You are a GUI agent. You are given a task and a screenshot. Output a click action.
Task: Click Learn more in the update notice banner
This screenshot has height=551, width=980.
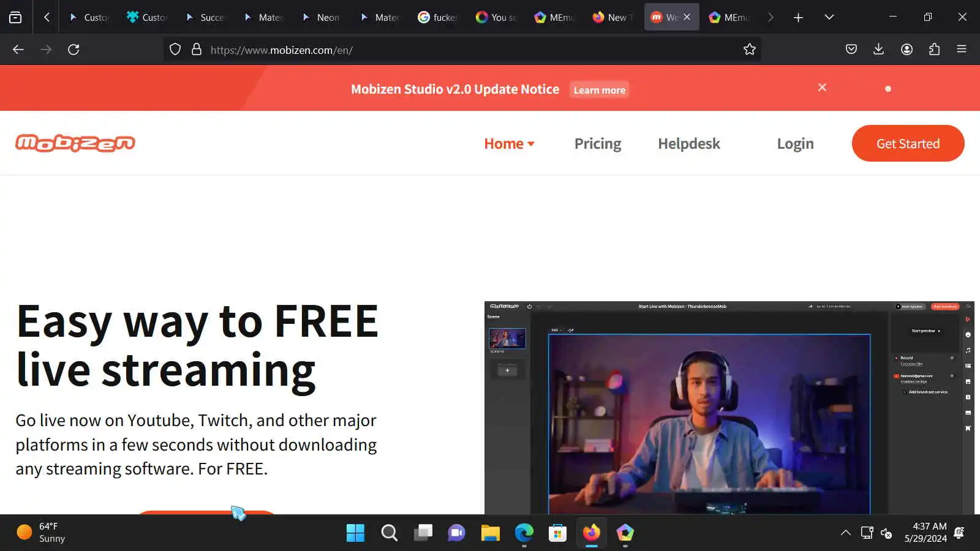click(x=600, y=90)
